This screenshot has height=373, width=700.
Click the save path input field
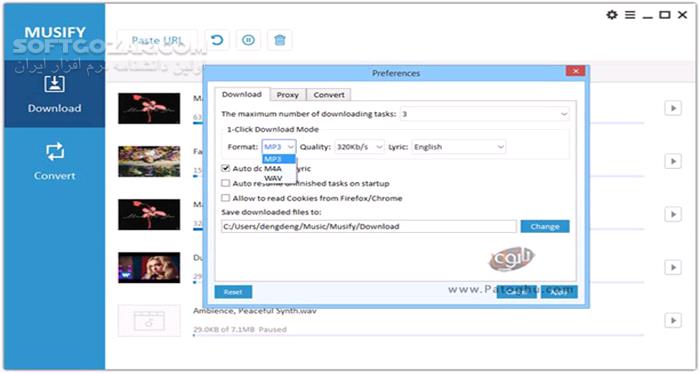click(x=369, y=226)
